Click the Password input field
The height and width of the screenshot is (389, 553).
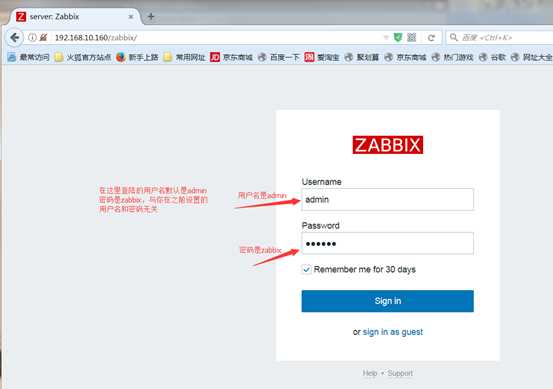pyautogui.click(x=388, y=243)
